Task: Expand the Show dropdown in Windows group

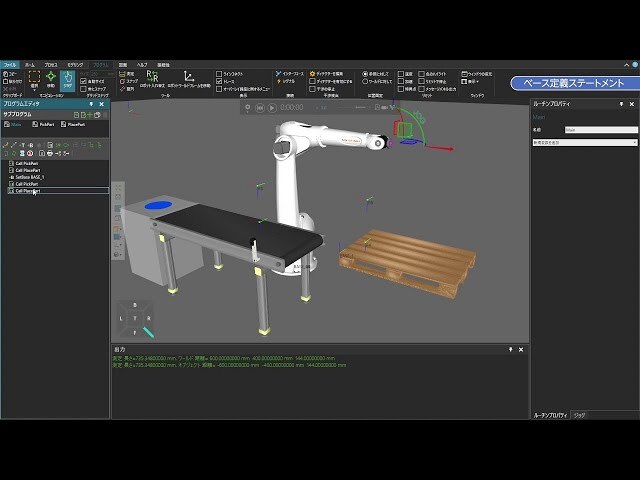Action: click(470, 81)
